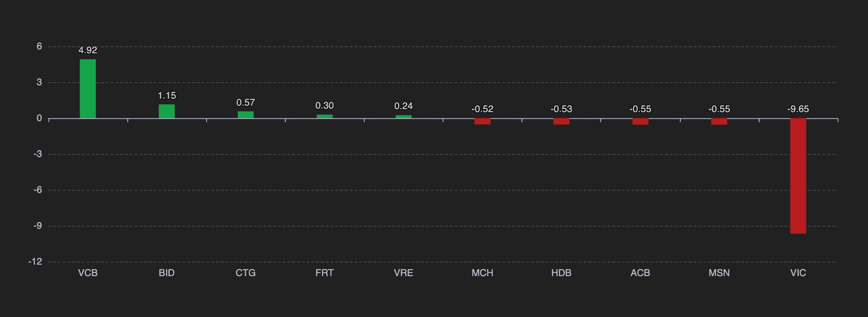Click the green BID bar
Image resolution: width=868 pixels, height=317 pixels.
(x=167, y=112)
